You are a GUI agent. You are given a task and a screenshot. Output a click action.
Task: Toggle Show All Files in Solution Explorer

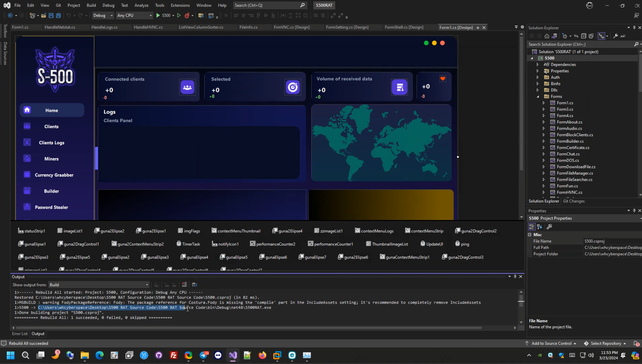tap(591, 36)
